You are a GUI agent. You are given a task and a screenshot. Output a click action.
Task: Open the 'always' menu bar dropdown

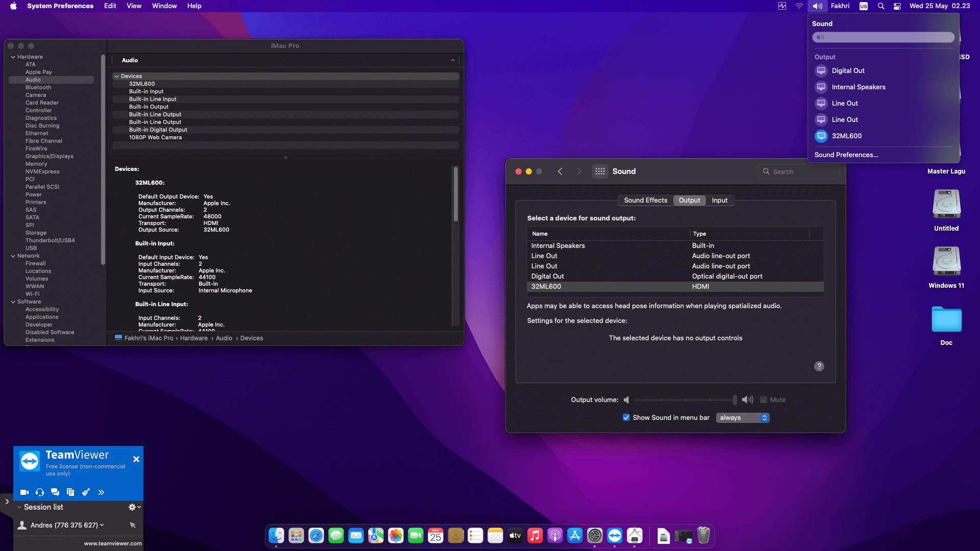click(x=743, y=418)
